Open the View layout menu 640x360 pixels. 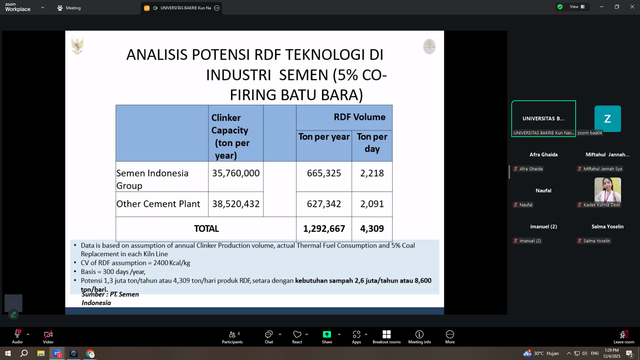[x=577, y=7]
